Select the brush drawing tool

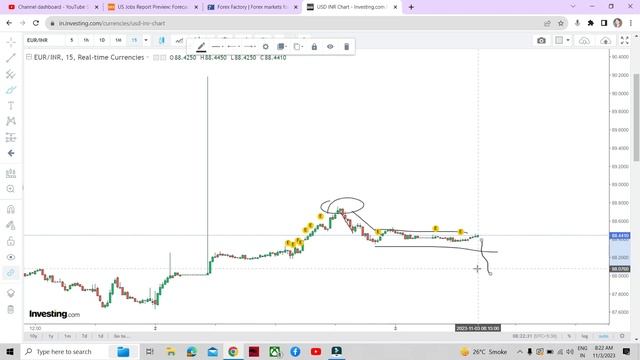pyautogui.click(x=11, y=90)
